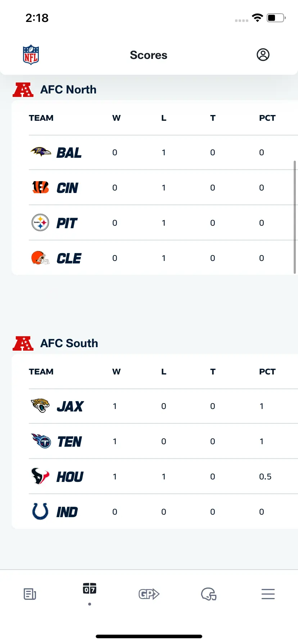Tap the Indianapolis Colts horseshoe logo
This screenshot has width=298, height=644.
pos(40,511)
